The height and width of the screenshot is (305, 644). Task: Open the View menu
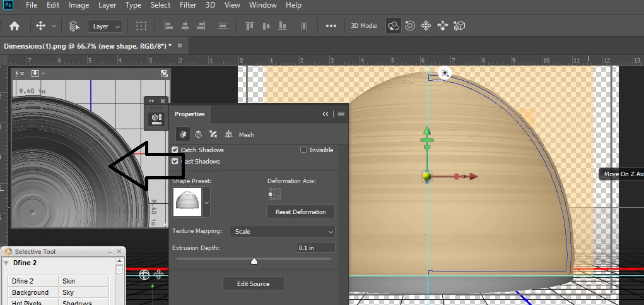click(x=233, y=5)
